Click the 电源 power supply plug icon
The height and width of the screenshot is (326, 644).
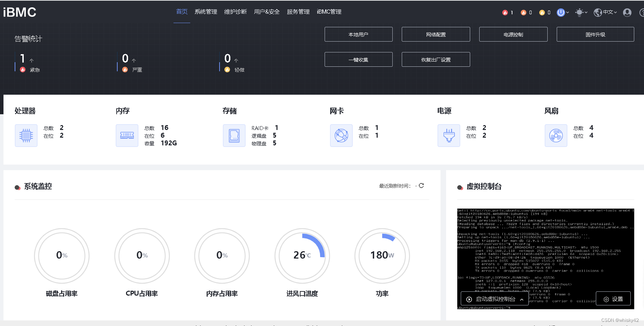coord(449,135)
